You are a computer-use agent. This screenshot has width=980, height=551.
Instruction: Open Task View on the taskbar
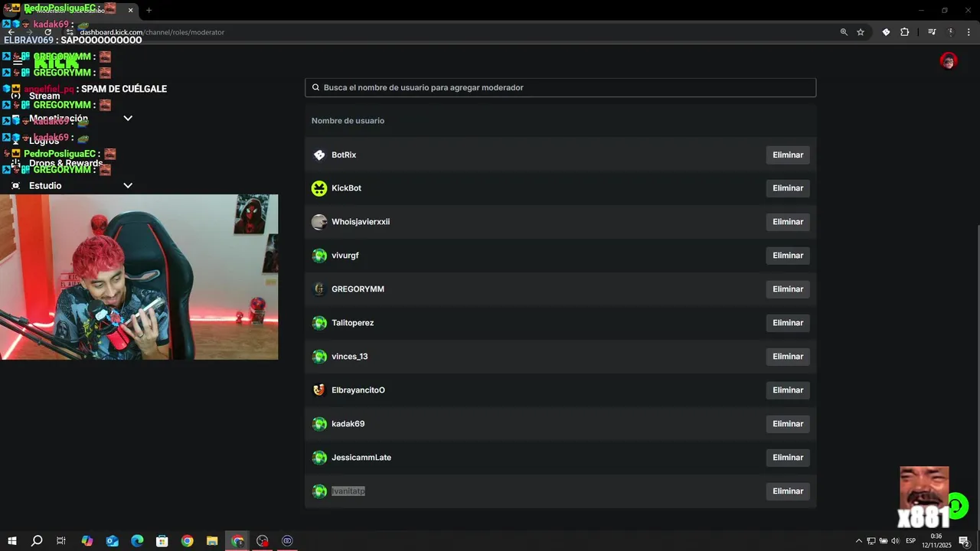[x=61, y=541]
